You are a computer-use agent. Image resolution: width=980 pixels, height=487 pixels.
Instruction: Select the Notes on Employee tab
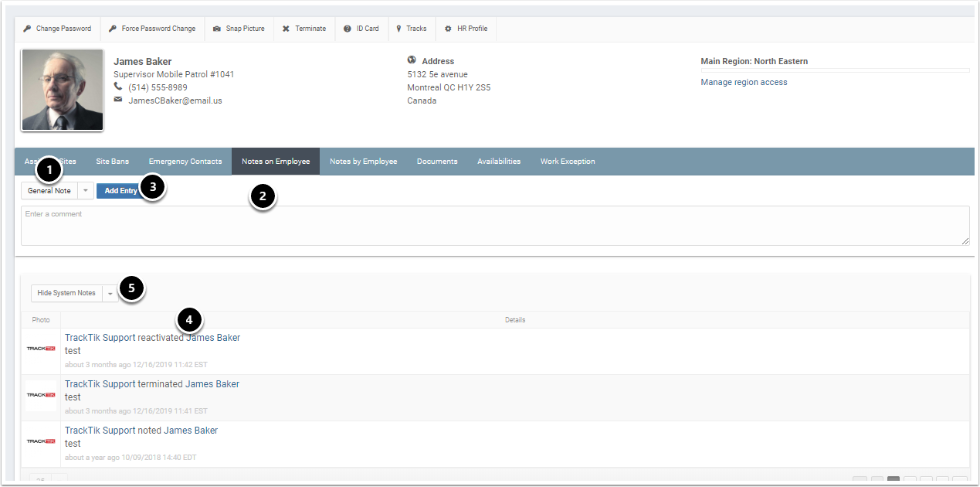tap(276, 162)
